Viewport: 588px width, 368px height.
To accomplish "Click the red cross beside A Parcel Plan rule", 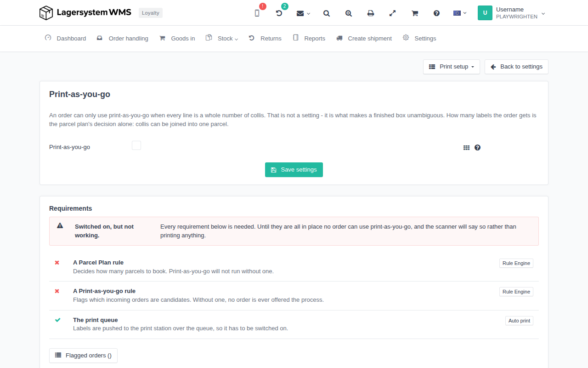I will [57, 263].
